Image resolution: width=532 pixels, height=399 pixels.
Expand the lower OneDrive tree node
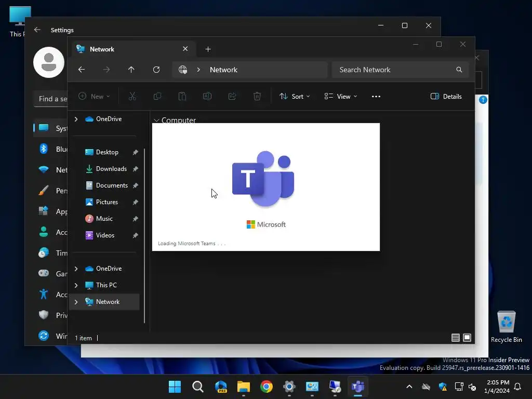pos(76,269)
